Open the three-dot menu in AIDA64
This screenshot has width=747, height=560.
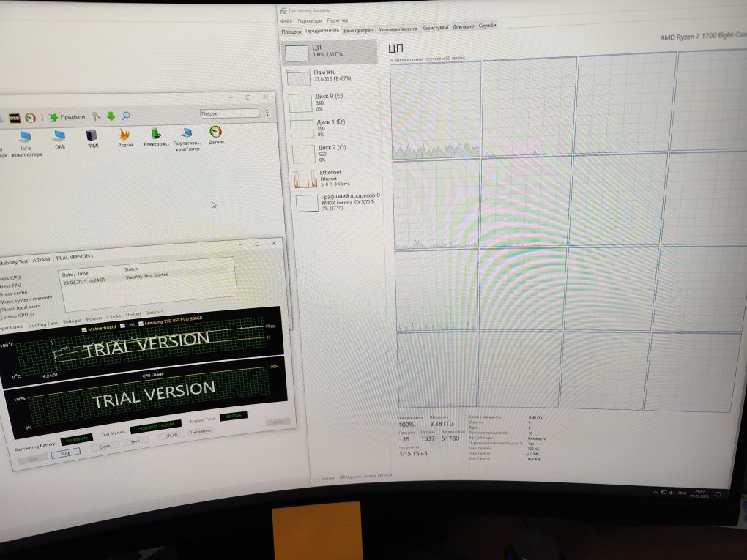click(x=267, y=113)
